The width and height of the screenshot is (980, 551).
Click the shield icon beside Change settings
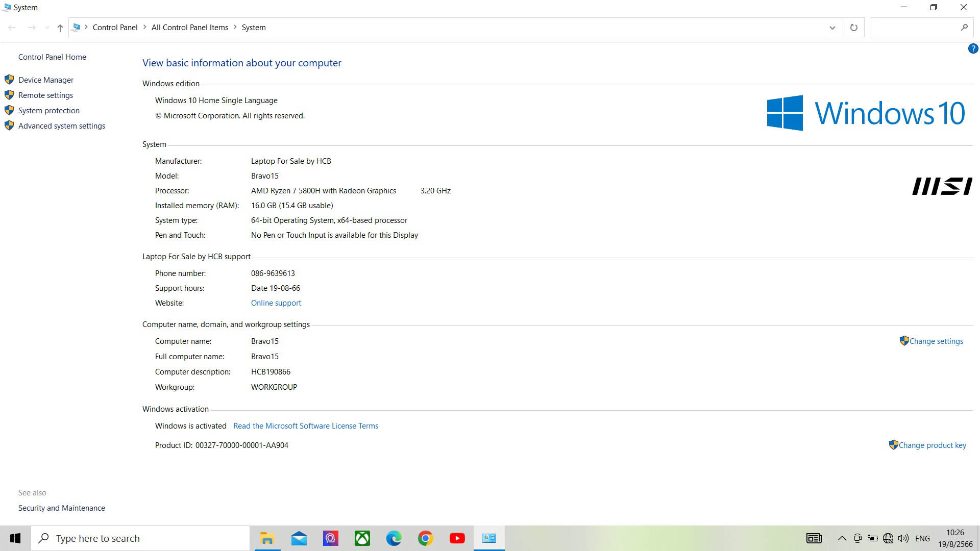click(x=904, y=341)
